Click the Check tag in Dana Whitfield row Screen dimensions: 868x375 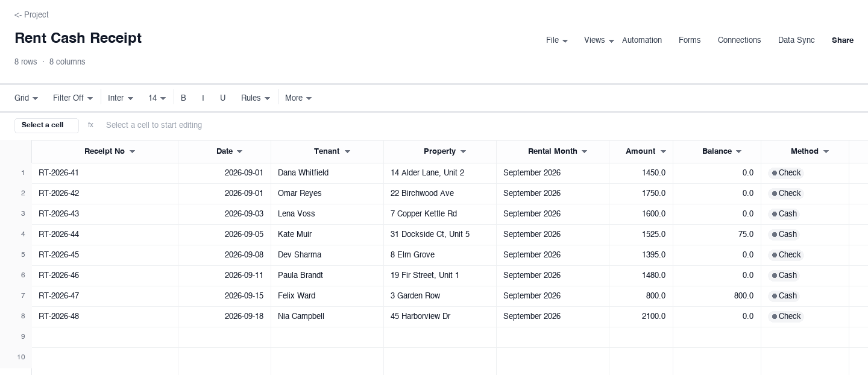pyautogui.click(x=786, y=173)
